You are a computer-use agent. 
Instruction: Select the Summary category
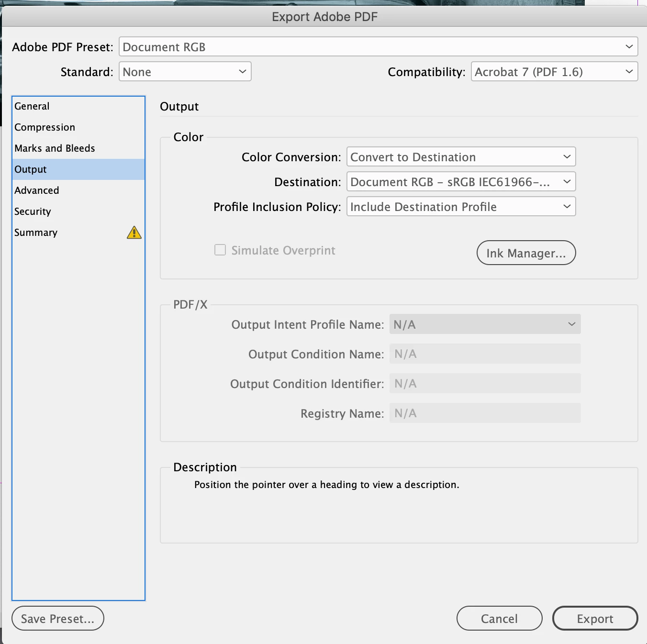[78, 233]
